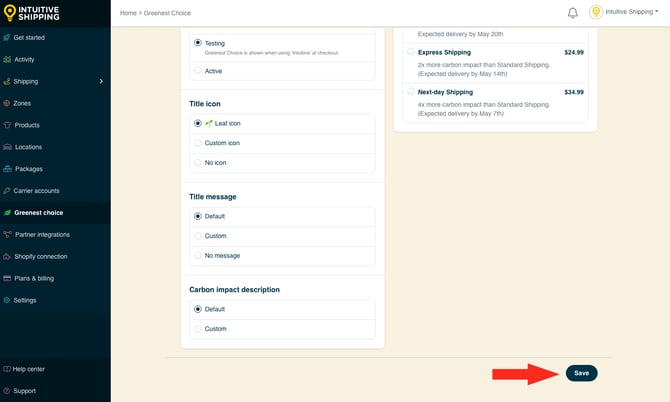Navigate to Home via breadcrumb
670x402 pixels.
pos(128,13)
